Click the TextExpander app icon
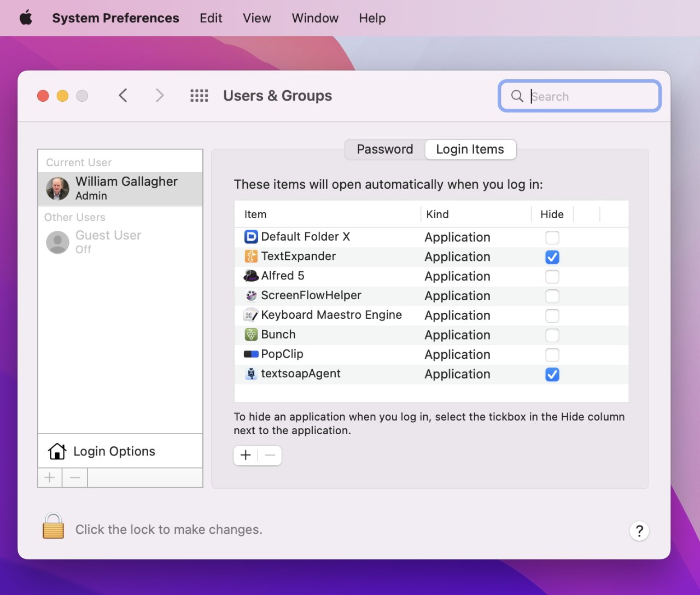 click(x=250, y=256)
